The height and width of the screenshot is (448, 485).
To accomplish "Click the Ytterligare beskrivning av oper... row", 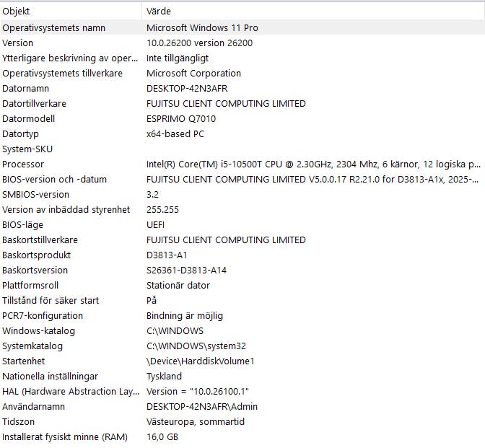I will pyautogui.click(x=242, y=58).
